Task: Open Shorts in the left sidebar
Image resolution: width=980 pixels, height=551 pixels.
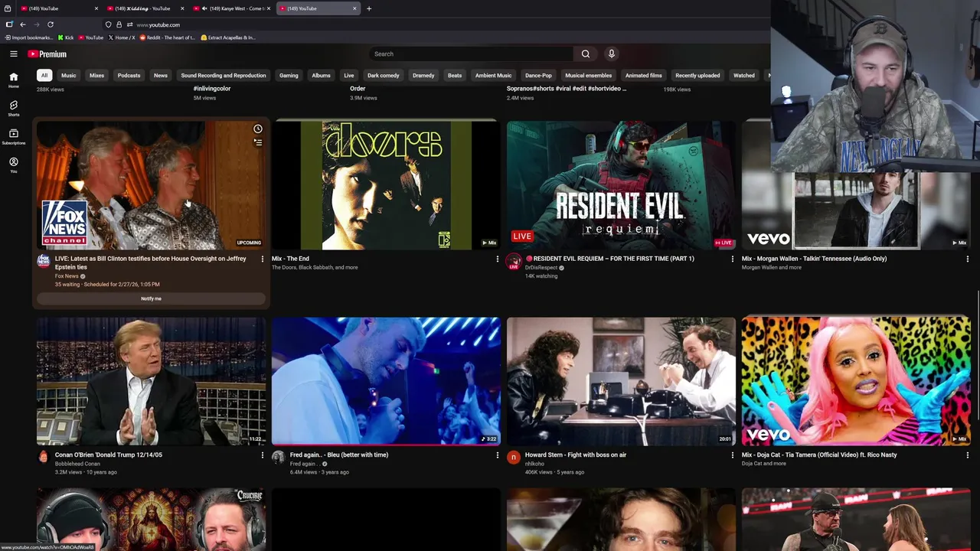Action: click(x=13, y=108)
